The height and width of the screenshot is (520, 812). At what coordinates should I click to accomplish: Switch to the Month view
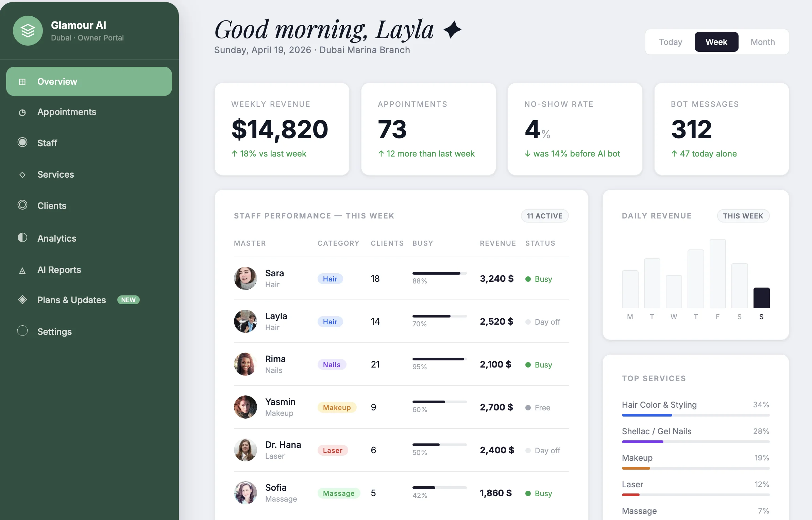tap(762, 42)
